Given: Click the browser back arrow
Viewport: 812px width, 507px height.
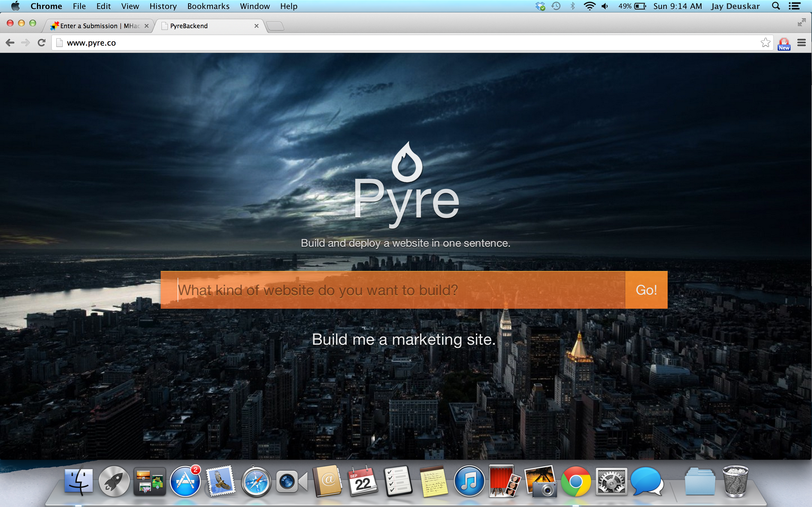Looking at the screenshot, I should (10, 43).
